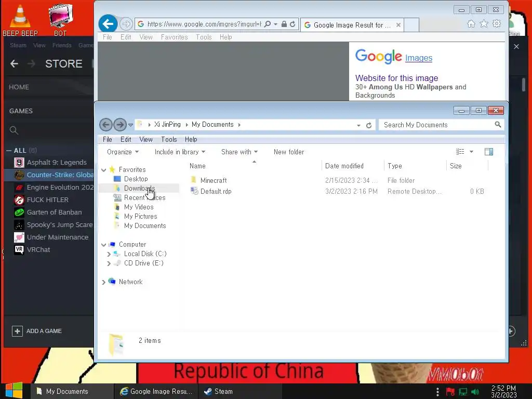Refresh the Google Image Result page
Image resolution: width=532 pixels, height=399 pixels.
pos(292,24)
